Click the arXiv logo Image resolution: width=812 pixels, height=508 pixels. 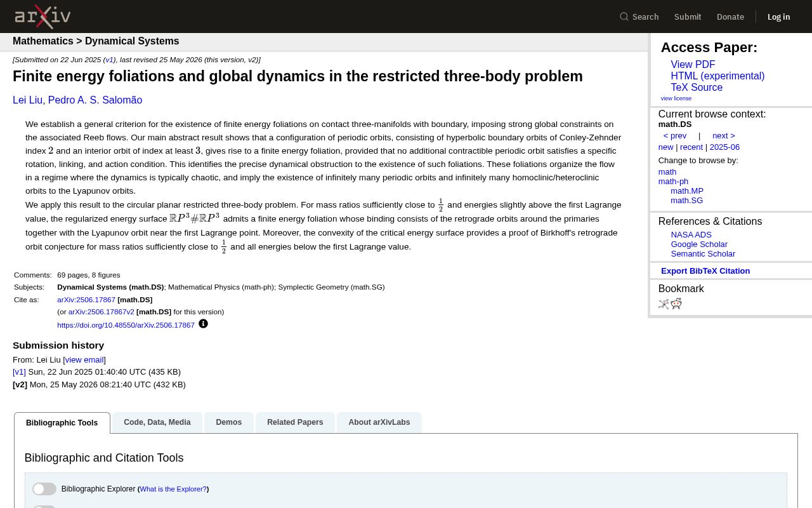point(43,17)
